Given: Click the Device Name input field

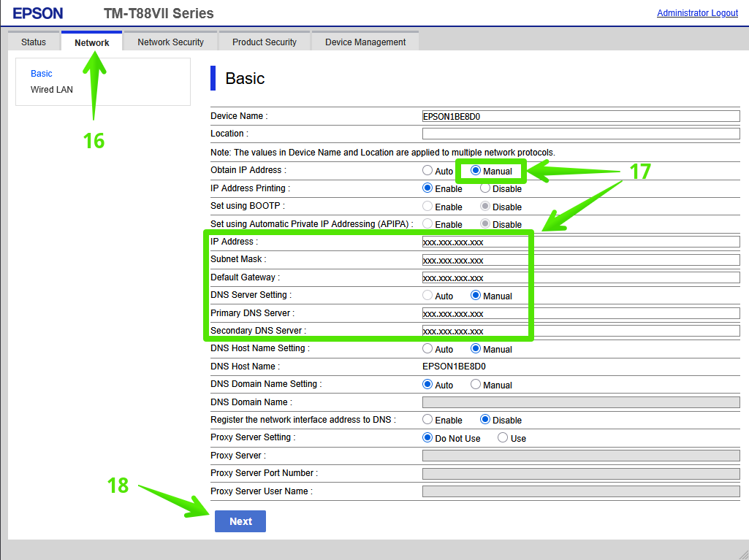Looking at the screenshot, I should tap(580, 116).
